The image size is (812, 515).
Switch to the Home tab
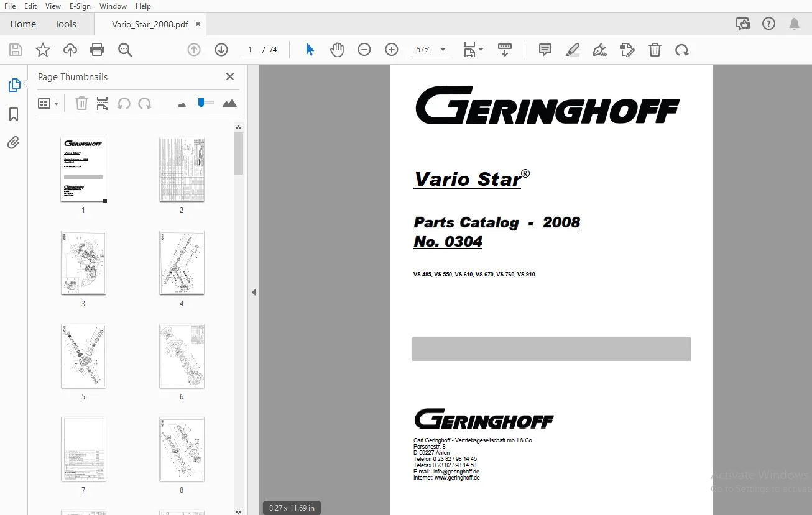[x=23, y=24]
